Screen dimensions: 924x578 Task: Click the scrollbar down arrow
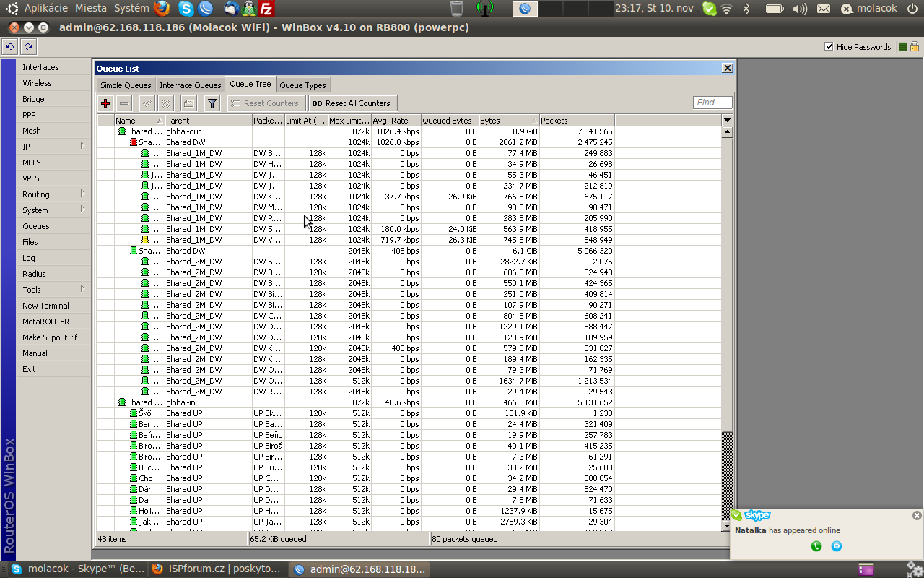coord(727,526)
